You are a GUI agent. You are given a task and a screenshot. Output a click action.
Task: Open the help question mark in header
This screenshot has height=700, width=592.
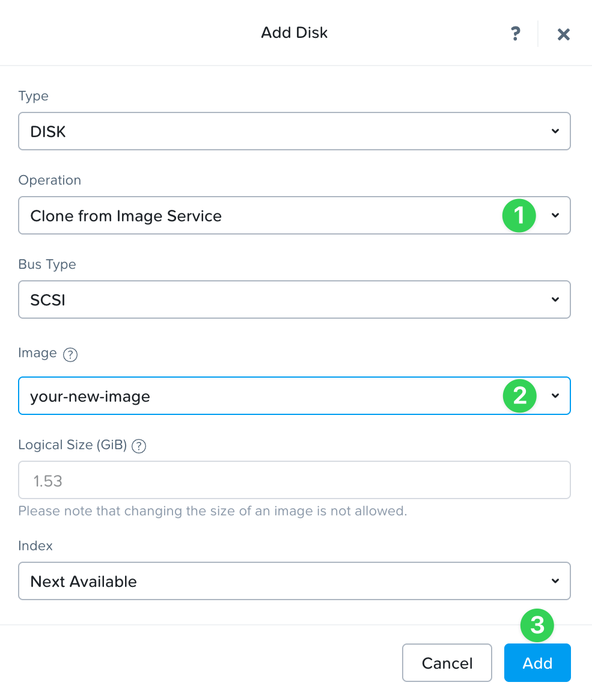coord(515,34)
